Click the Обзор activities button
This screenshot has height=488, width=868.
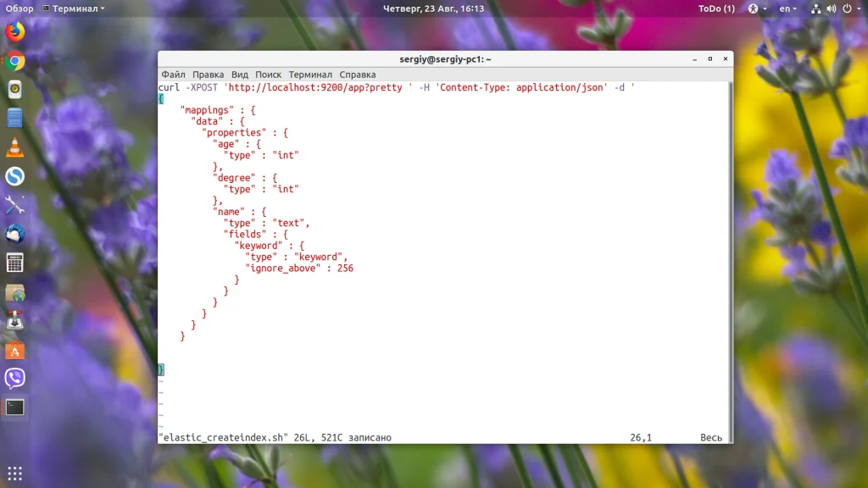click(19, 8)
